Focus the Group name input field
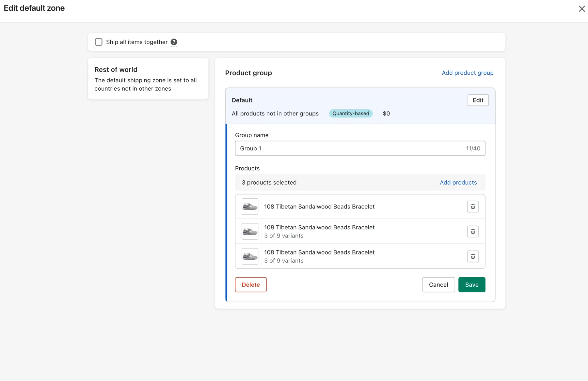Screen dimensions: 588x381 coord(360,148)
